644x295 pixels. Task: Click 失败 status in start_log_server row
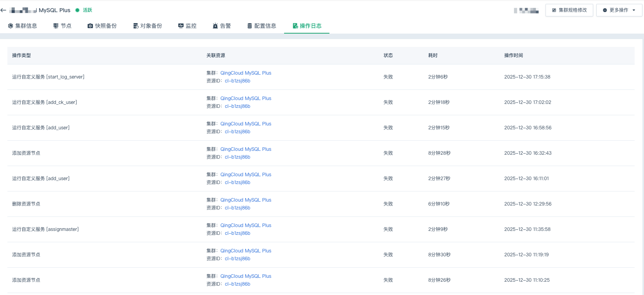point(388,77)
